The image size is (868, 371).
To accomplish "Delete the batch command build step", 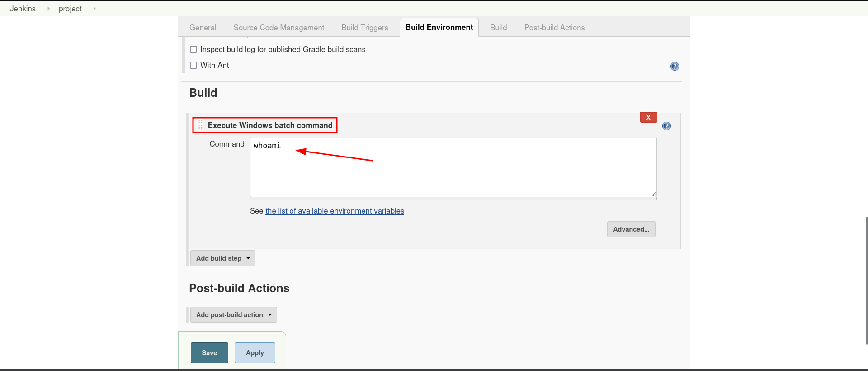I will pos(648,118).
